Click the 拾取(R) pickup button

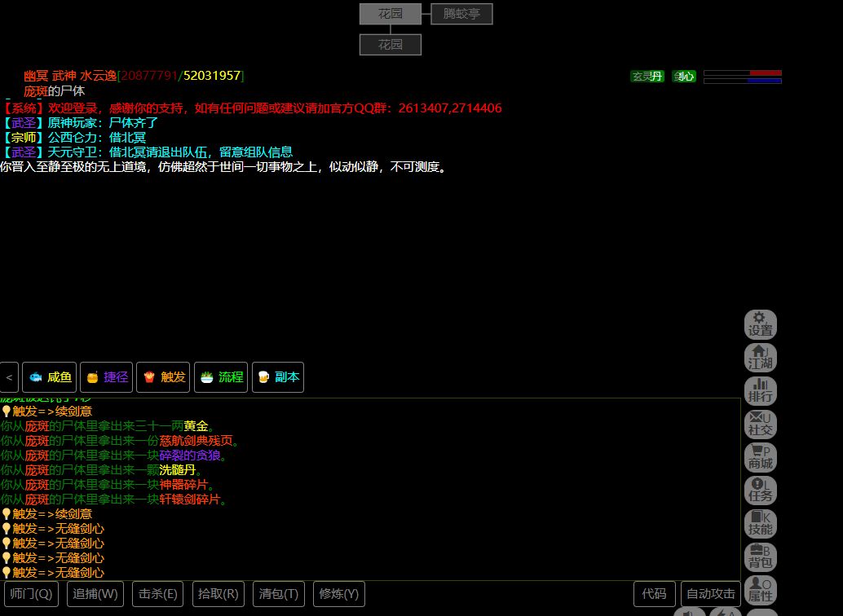pos(218,594)
